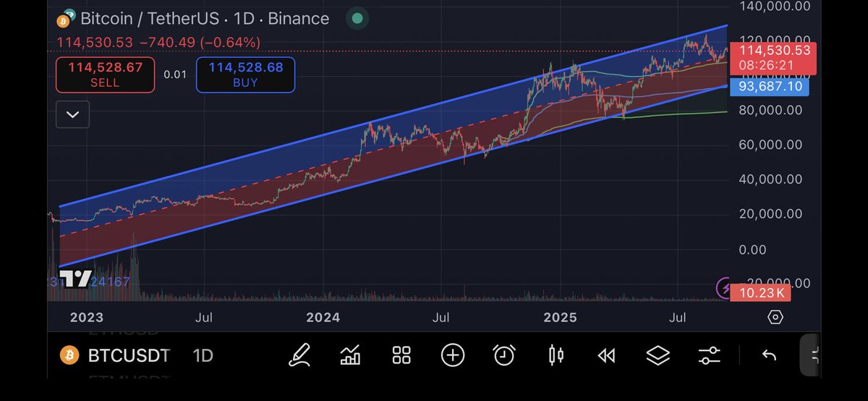Screen dimensions: 868x401
Task: Undo the last action arrow
Action: pyautogui.click(x=770, y=355)
